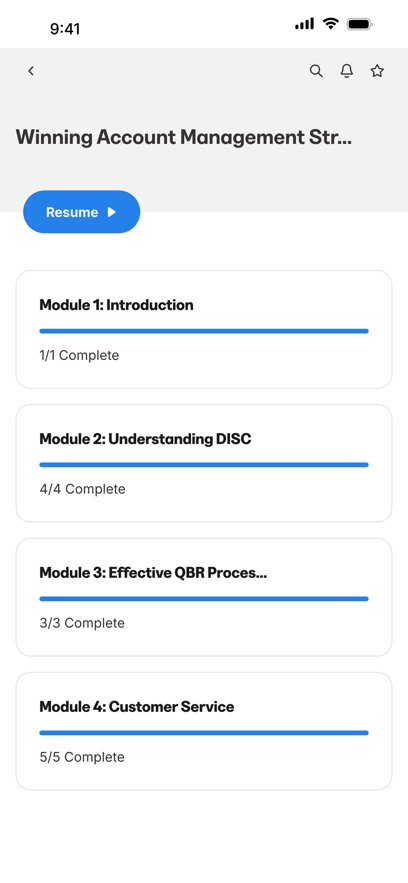Select the 5/5 Complete label
Viewport: 408px width, 883px height.
pyautogui.click(x=82, y=757)
